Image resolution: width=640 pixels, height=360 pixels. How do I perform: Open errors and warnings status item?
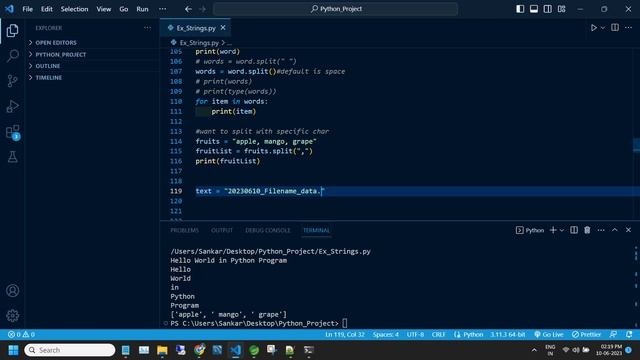pos(21,334)
